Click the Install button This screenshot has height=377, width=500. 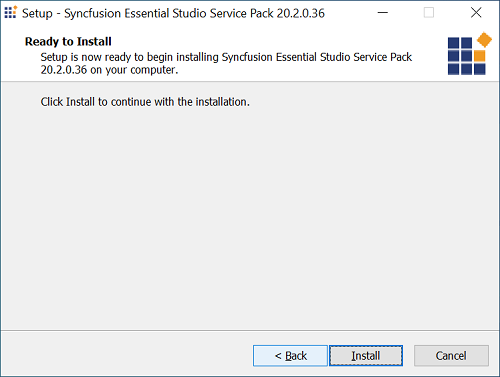click(366, 356)
